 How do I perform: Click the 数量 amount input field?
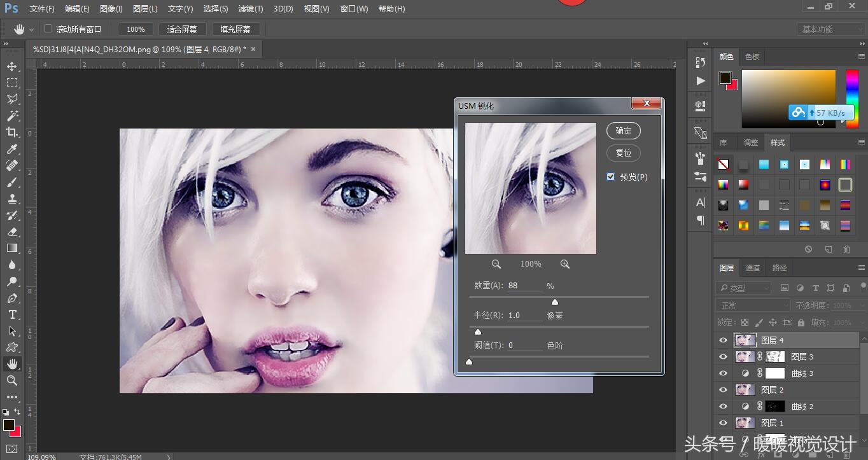pos(525,286)
